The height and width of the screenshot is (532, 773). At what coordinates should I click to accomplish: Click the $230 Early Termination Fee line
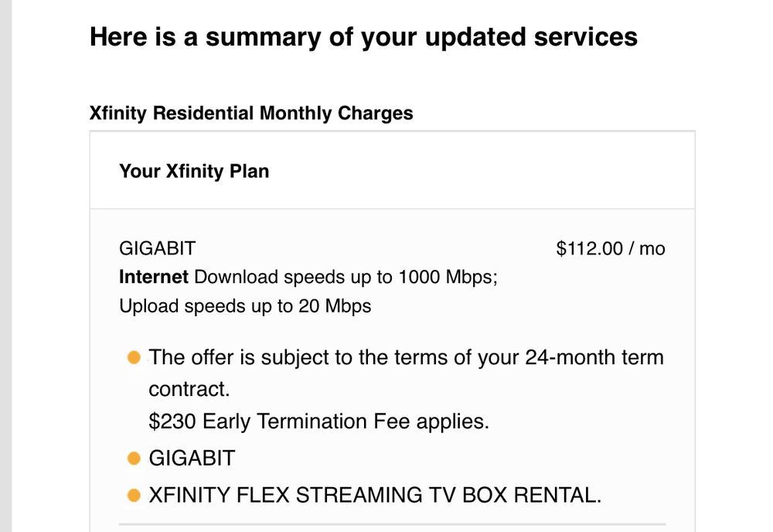click(x=318, y=421)
